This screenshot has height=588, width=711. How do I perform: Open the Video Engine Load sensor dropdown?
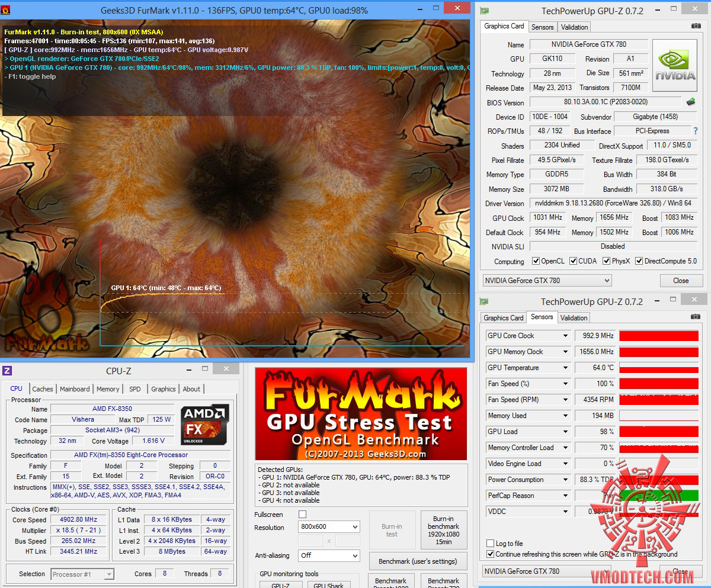coord(565,464)
